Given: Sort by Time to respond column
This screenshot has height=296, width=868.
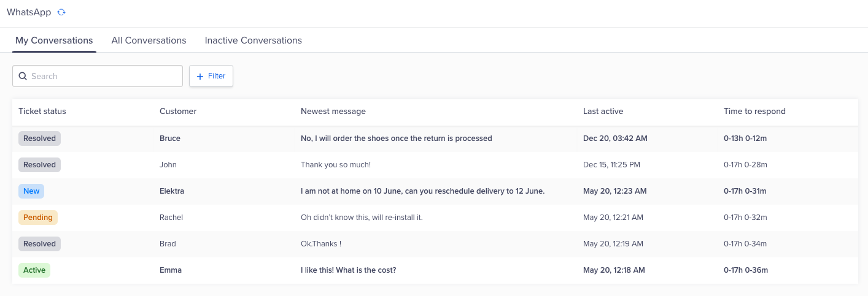Looking at the screenshot, I should [754, 112].
